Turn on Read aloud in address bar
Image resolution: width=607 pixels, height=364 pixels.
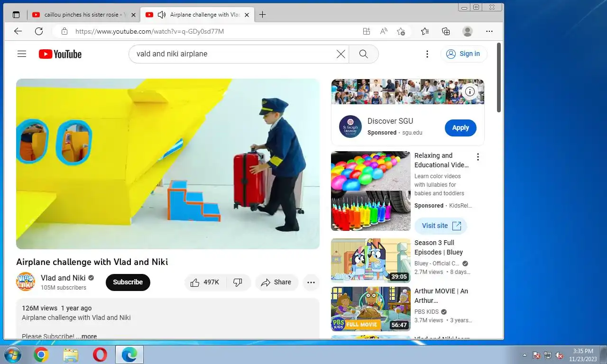(384, 31)
